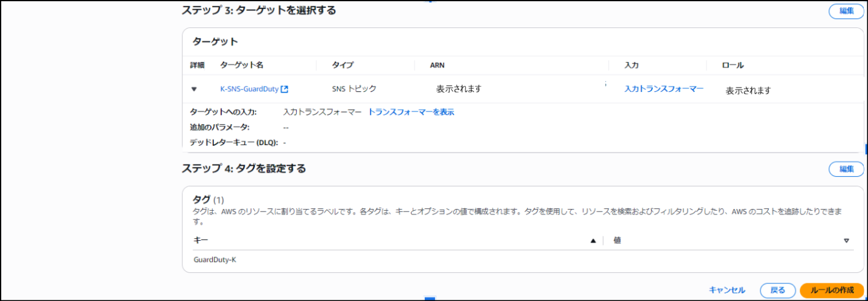This screenshot has height=301, width=868.
Task: Click 表示されます text under ARN column
Action: (x=459, y=89)
